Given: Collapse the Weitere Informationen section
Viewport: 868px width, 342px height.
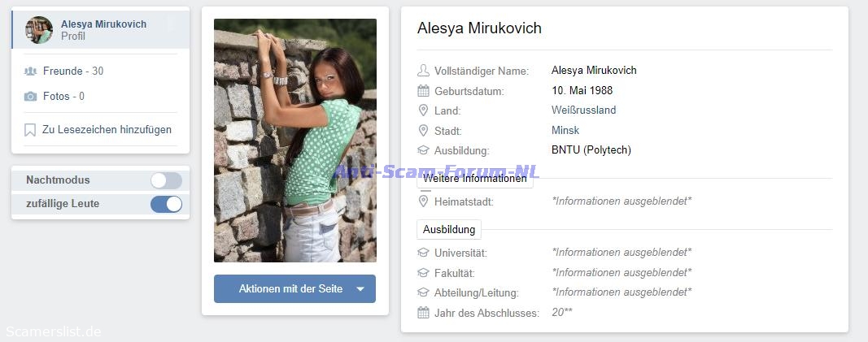Looking at the screenshot, I should coord(475,179).
